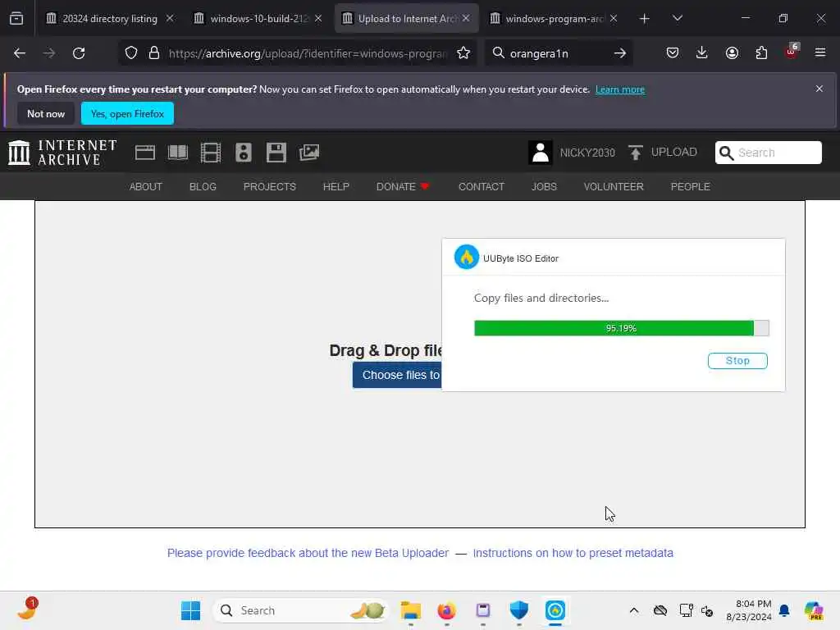
Task: Click the UPLOAD link in header
Action: [x=663, y=153]
